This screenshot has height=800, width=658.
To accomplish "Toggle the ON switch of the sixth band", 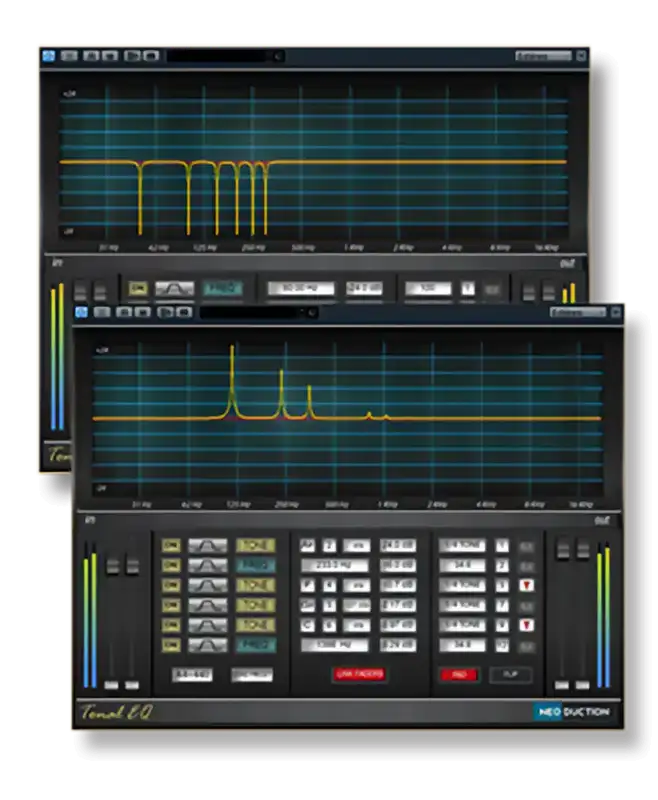I will pos(171,645).
